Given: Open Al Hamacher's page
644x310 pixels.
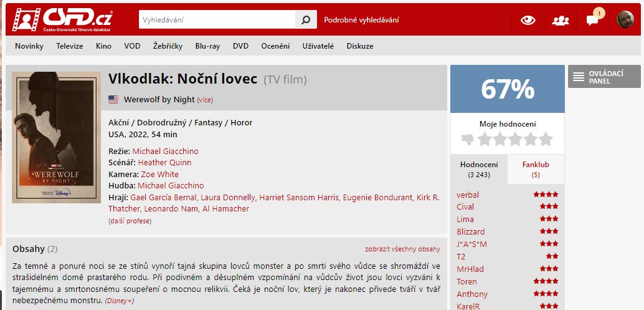Looking at the screenshot, I should click(x=225, y=208).
